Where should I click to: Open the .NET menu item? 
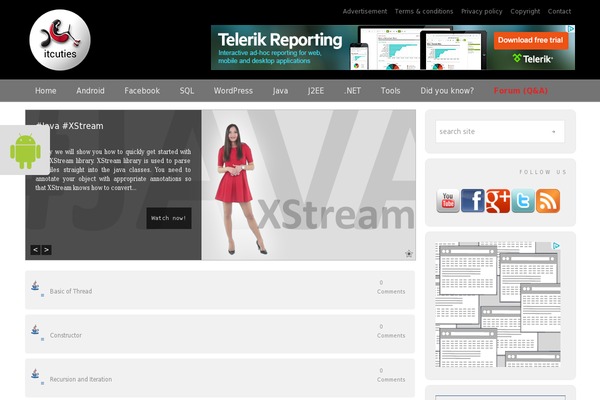tap(352, 91)
